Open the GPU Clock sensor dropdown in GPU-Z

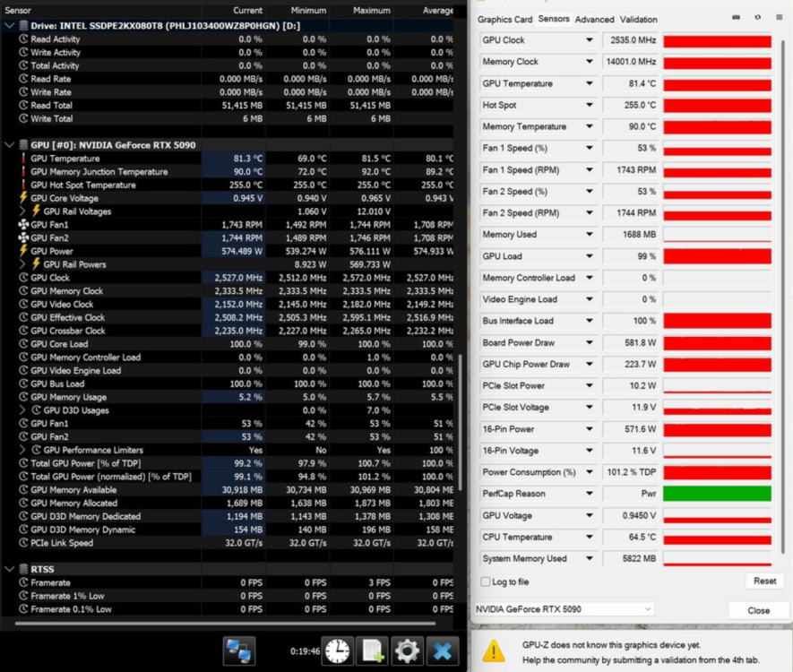(590, 40)
